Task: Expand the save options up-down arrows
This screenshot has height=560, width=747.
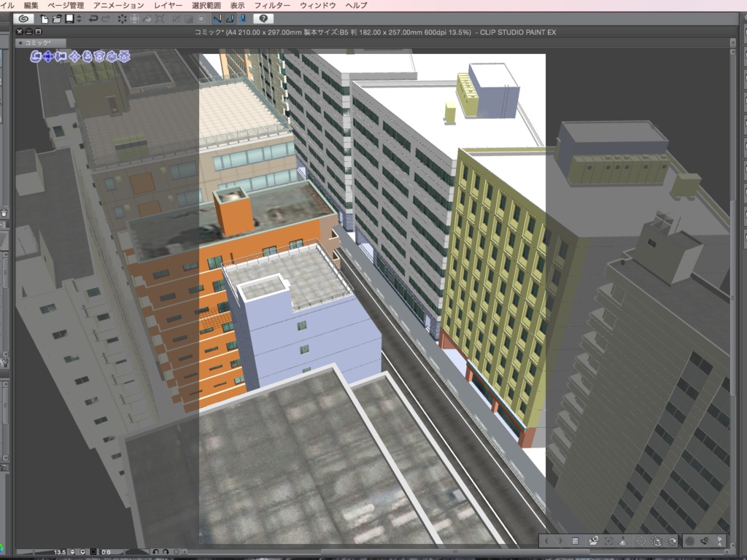Action: coord(79,19)
